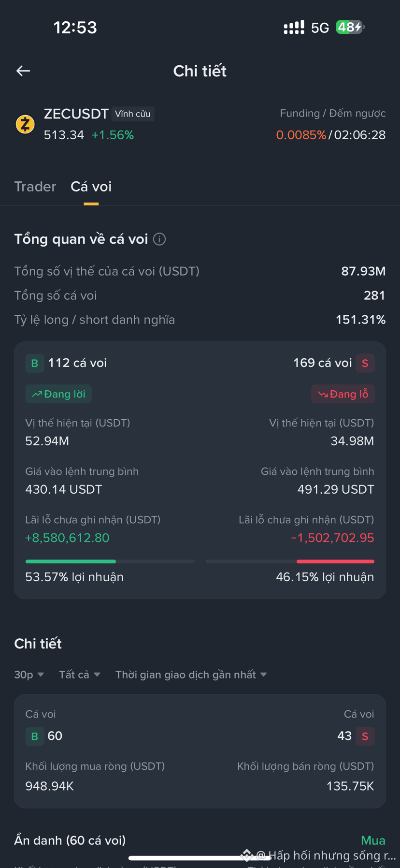Tap the red 46.15% profit bar

(336, 561)
